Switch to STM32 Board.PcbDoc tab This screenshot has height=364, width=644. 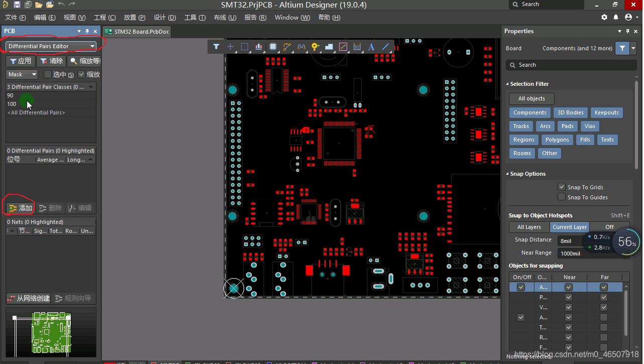point(137,31)
